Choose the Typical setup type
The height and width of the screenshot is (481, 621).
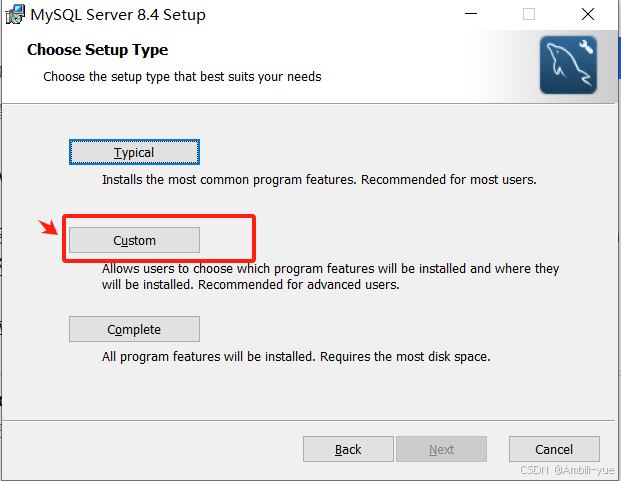[x=134, y=152]
